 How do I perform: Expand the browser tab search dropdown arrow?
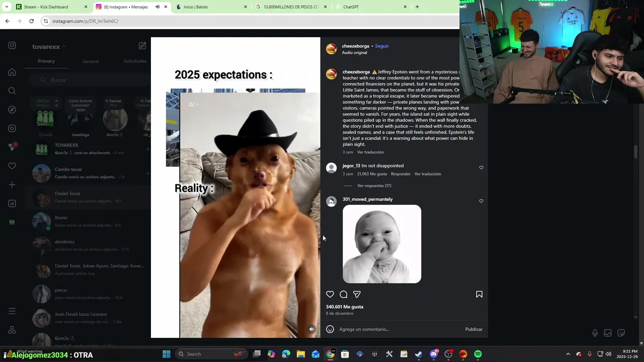coord(7,7)
